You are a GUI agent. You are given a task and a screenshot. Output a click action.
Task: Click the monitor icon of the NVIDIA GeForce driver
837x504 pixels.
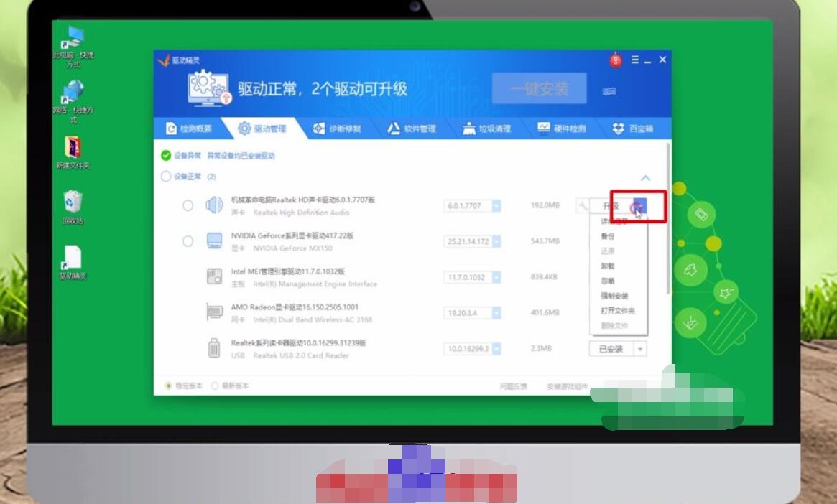[214, 241]
